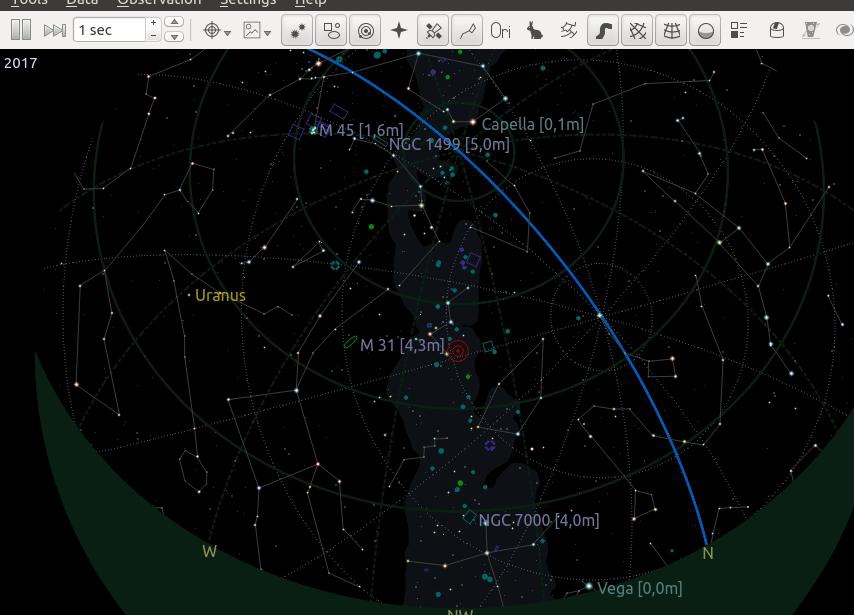Toggle the horizontal coordinate grid
This screenshot has width=854, height=615.
pos(672,31)
